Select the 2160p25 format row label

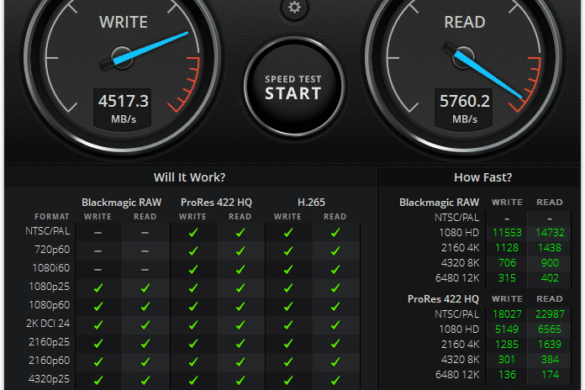[x=49, y=342]
